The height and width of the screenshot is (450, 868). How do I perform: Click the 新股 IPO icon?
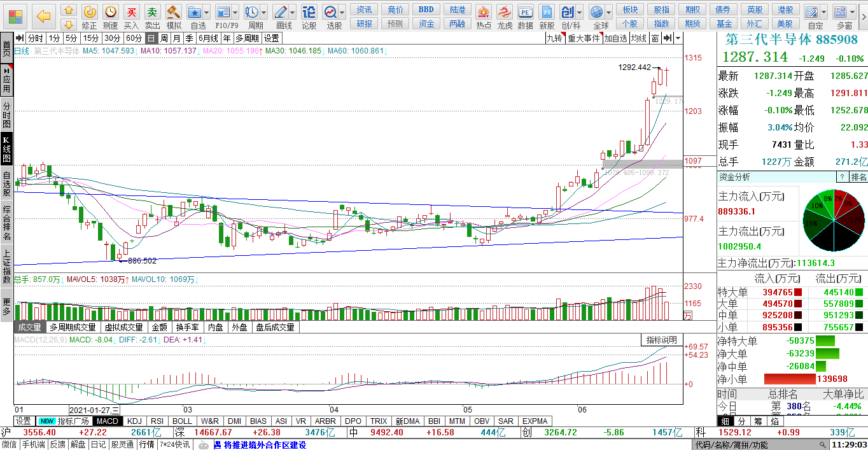coord(547,12)
